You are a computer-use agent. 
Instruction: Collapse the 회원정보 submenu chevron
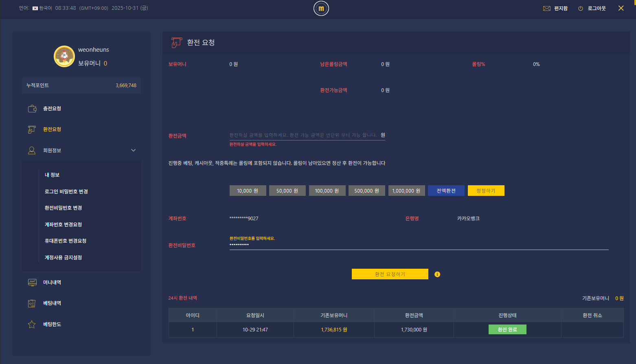click(x=133, y=151)
